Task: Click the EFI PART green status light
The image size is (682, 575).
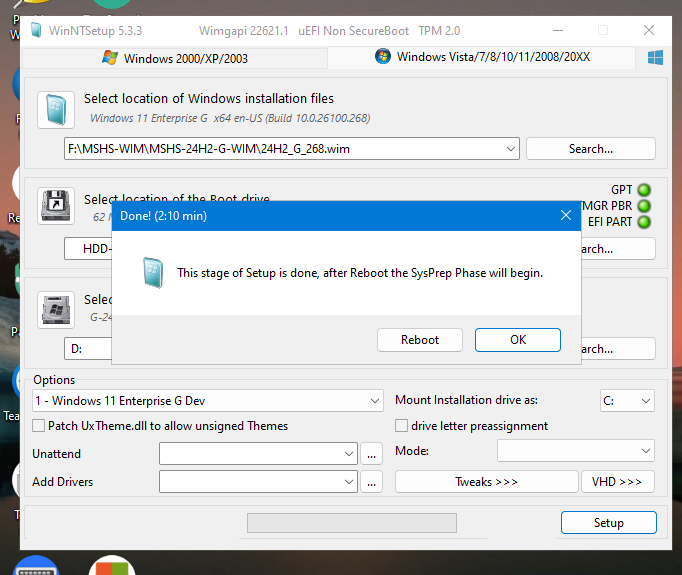Action: [644, 222]
